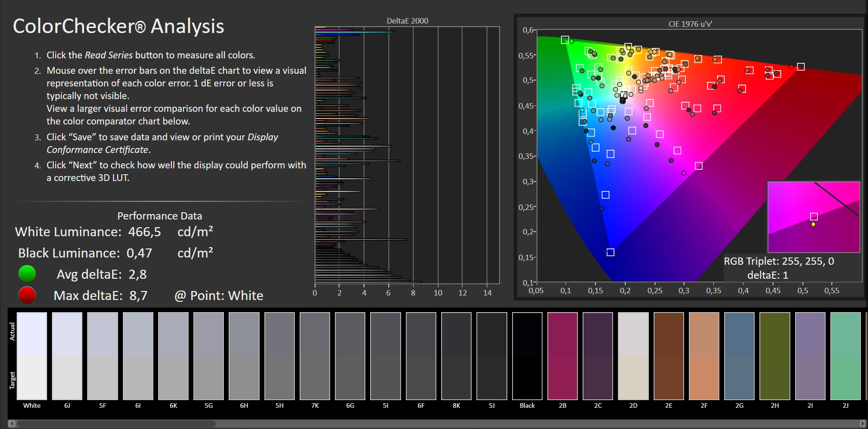This screenshot has height=429, width=868.
Task: Click the scrollbar right arrow button
Action: pyautogui.click(x=863, y=424)
